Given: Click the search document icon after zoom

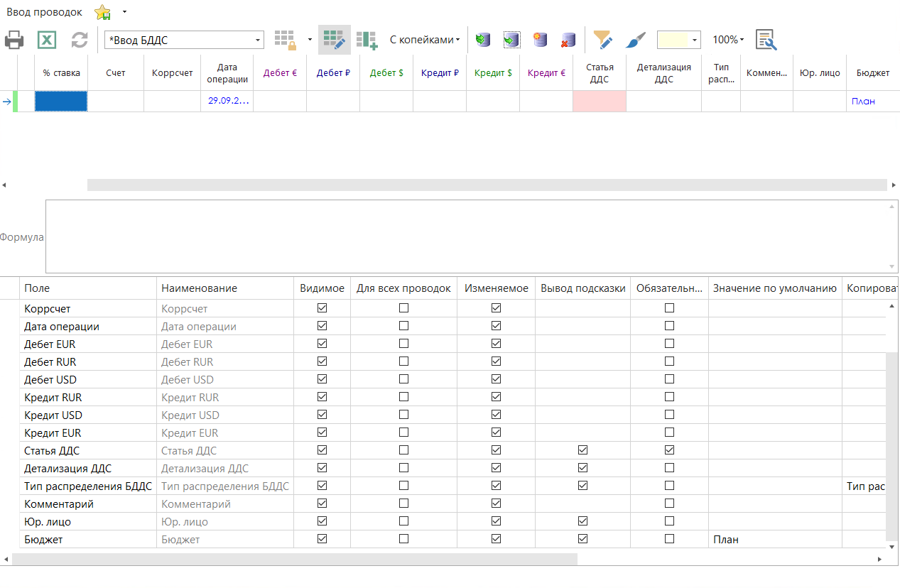Looking at the screenshot, I should pos(766,40).
